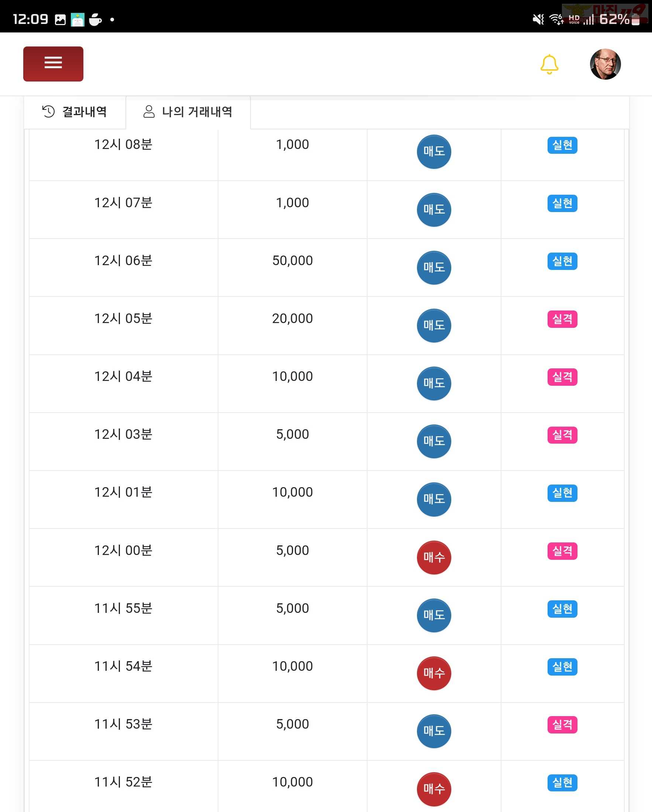
Task: Select the 50,000 amount cell
Action: pyautogui.click(x=293, y=267)
